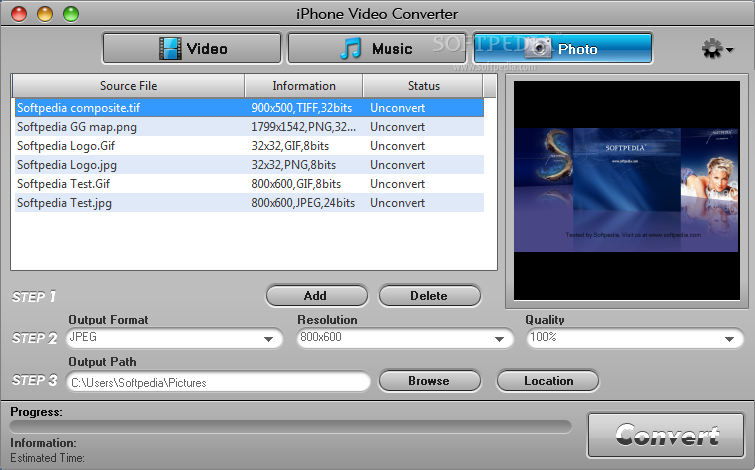This screenshot has height=470, width=755.
Task: Click the Output Path input field
Action: (219, 382)
